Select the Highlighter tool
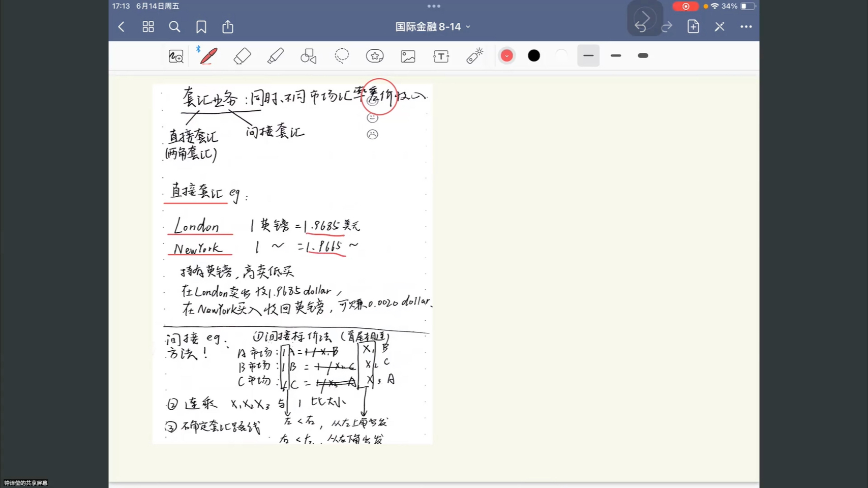 tap(275, 56)
